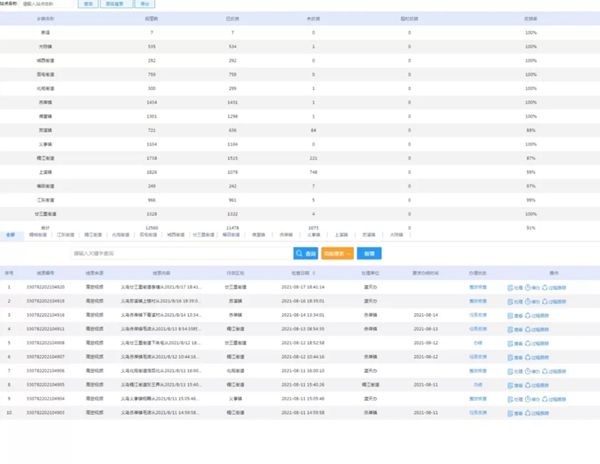
Task: Switch to the 义亭镇 tab
Action: [x=313, y=235]
